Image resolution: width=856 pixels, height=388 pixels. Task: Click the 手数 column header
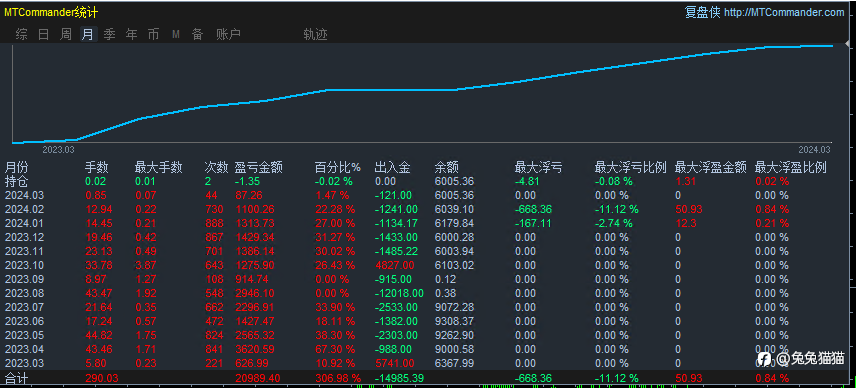[x=96, y=167]
